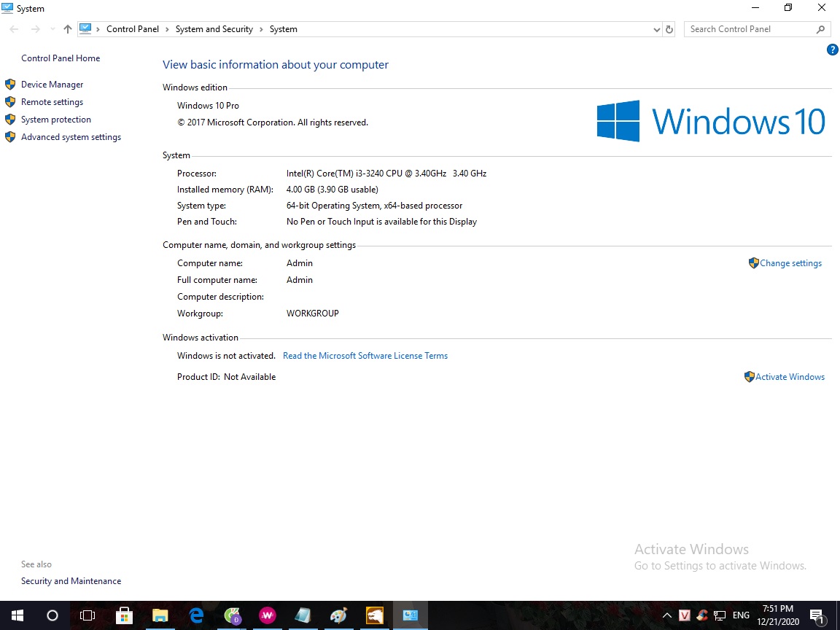Open the Paint palette icon in taskbar
The height and width of the screenshot is (630, 840).
point(339,615)
